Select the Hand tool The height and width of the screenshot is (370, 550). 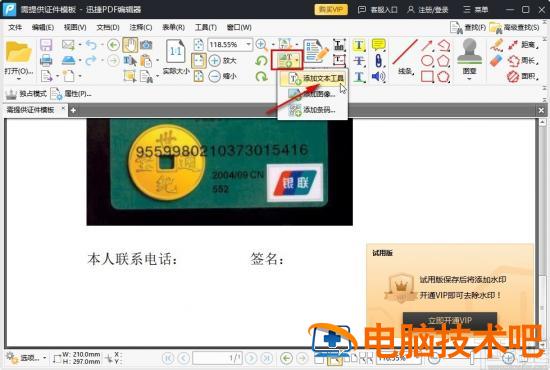pos(130,45)
